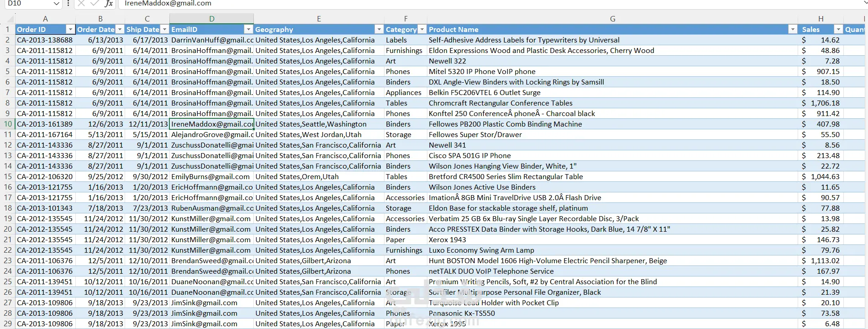Click the United States,West Jordan,Utah cell
This screenshot has height=329, width=868.
coord(319,134)
